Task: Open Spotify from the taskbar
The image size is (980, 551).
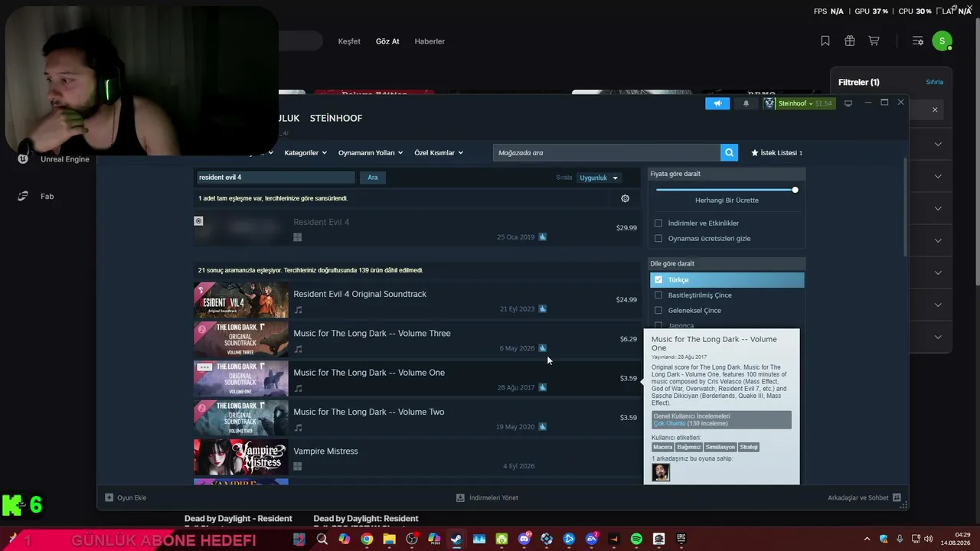Action: (x=636, y=540)
